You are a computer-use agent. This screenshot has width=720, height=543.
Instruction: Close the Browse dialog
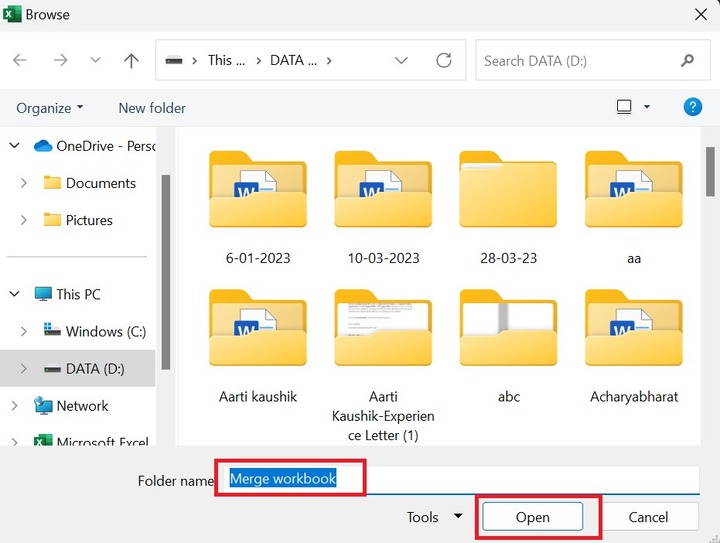pos(701,14)
